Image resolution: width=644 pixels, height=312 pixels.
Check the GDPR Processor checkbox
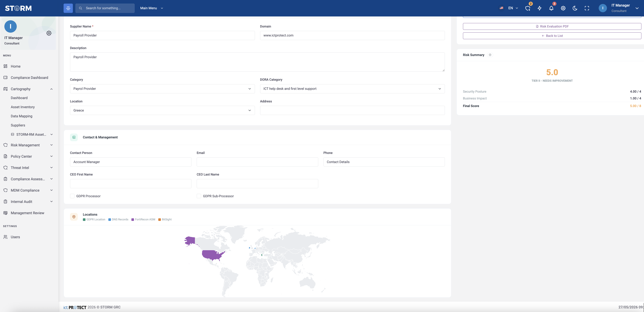[72, 196]
